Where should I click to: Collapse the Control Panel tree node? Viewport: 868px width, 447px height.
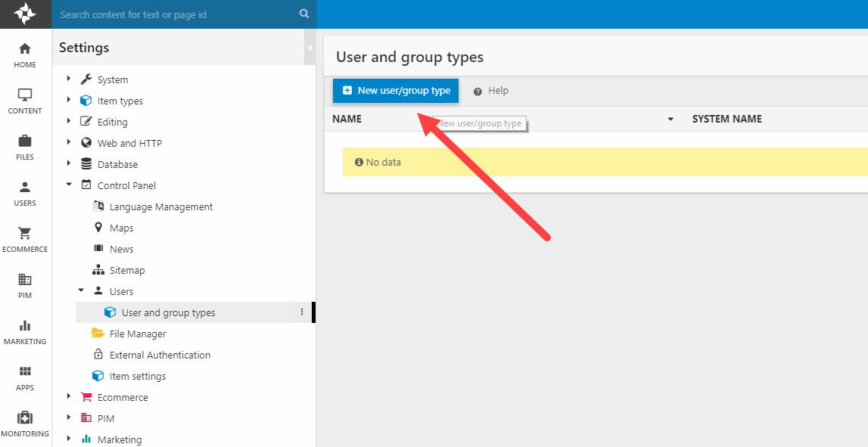(69, 185)
